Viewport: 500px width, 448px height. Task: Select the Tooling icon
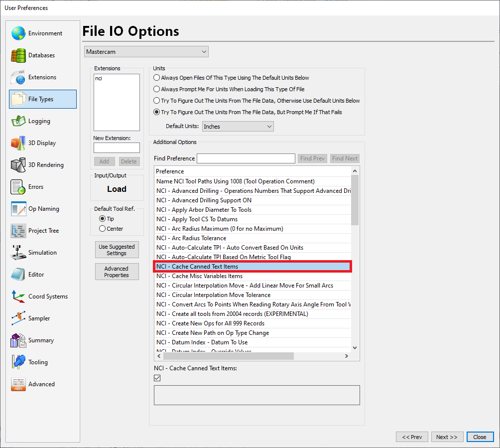(18, 362)
